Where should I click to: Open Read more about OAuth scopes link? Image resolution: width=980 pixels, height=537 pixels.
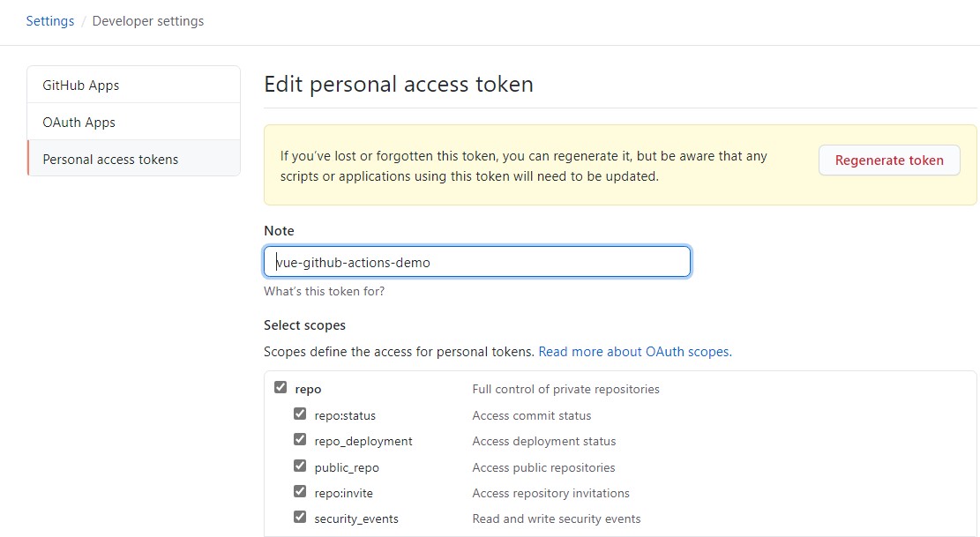(x=634, y=351)
